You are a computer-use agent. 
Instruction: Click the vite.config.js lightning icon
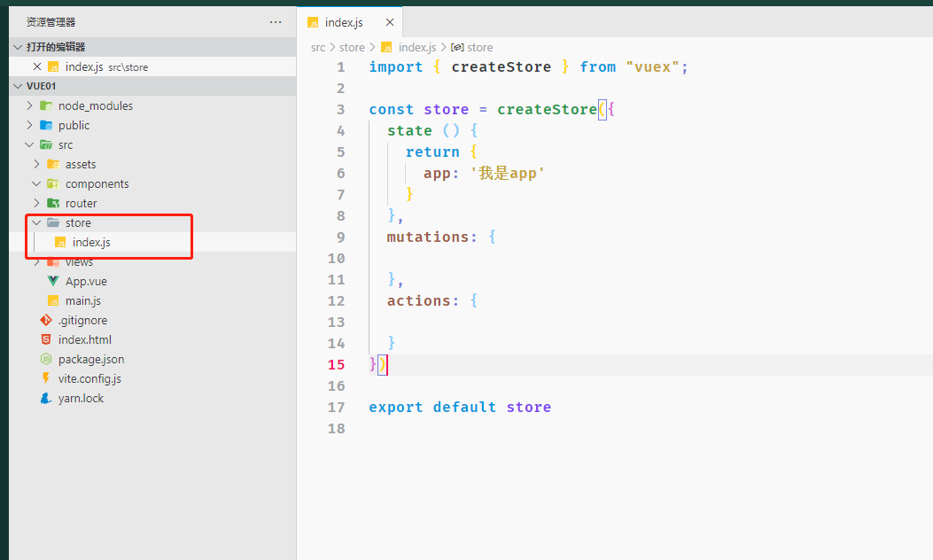pos(46,379)
